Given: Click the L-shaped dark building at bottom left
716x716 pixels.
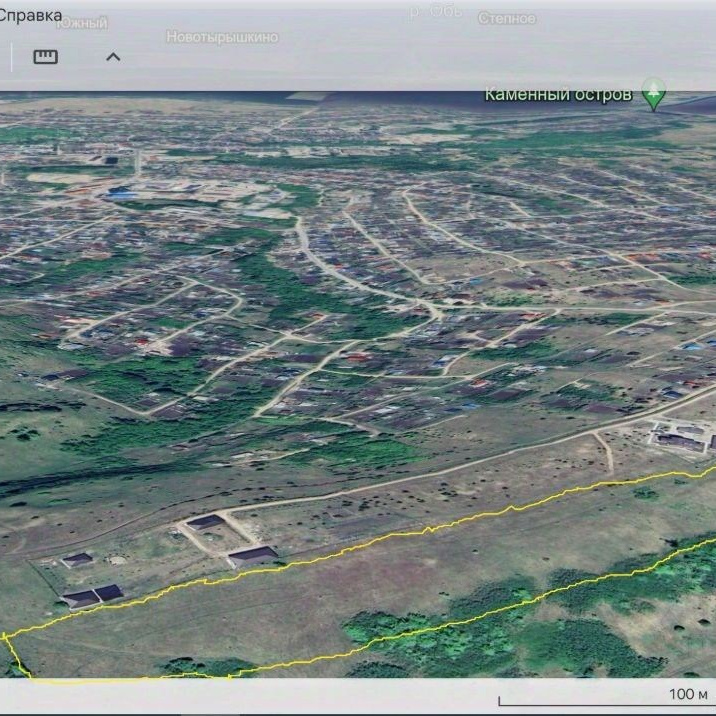Looking at the screenshot, I should click(x=92, y=595).
